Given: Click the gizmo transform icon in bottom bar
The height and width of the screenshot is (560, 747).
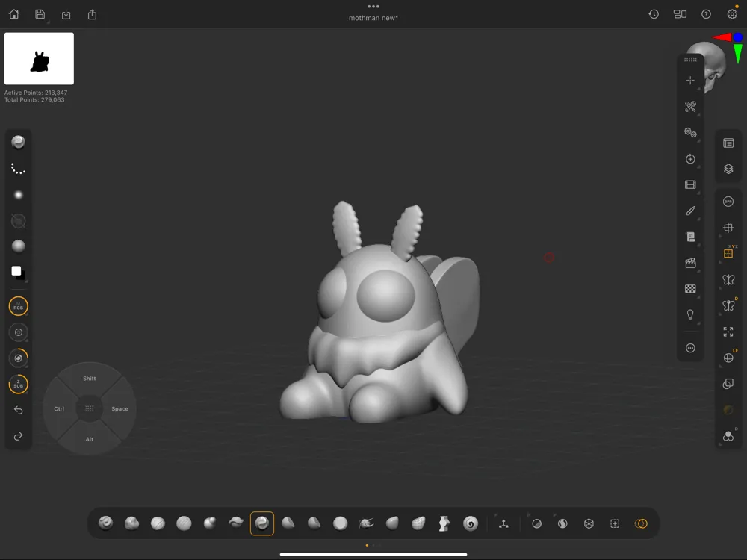Looking at the screenshot, I should (x=503, y=523).
